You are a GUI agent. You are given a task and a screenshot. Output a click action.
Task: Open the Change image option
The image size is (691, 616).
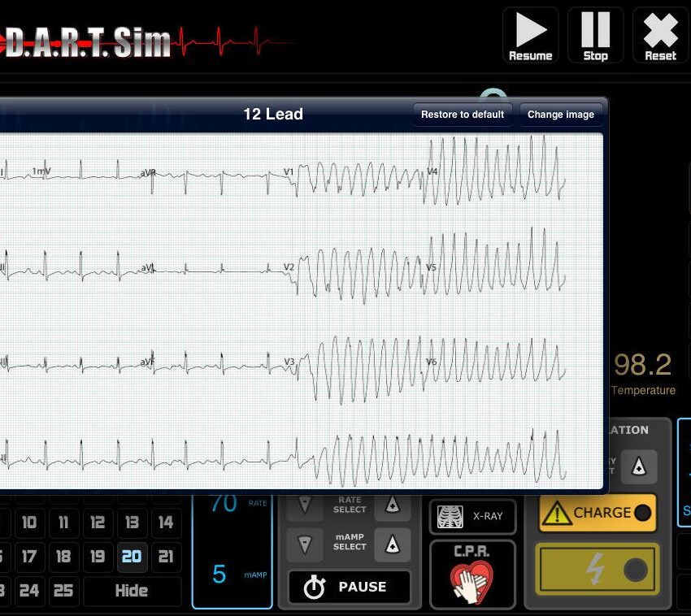[561, 115]
